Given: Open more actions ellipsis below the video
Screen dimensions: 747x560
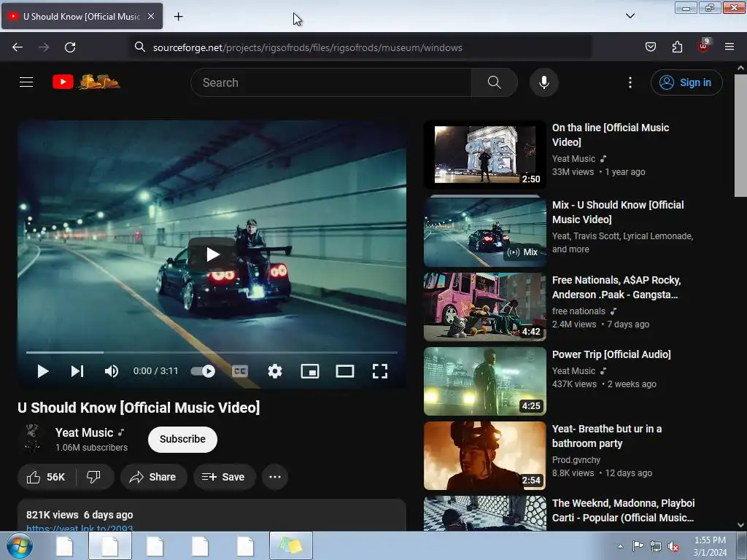Looking at the screenshot, I should 275,477.
